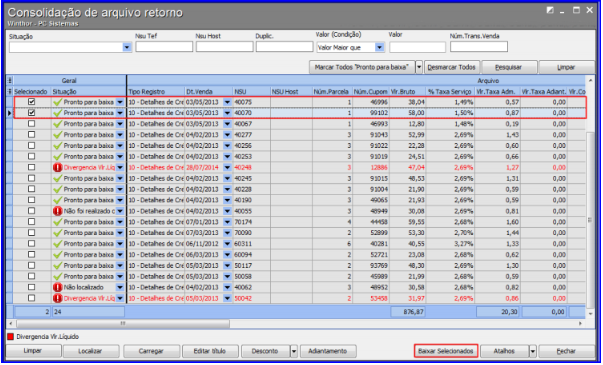Click the alert icon beside Não localizado
The height and width of the screenshot is (365, 603).
coord(58,287)
